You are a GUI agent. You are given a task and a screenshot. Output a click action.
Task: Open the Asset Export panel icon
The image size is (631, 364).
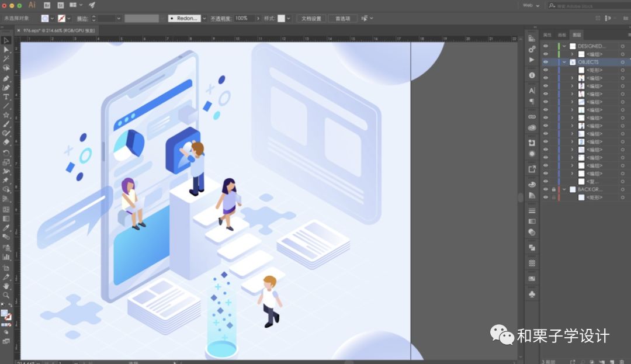[x=532, y=169]
